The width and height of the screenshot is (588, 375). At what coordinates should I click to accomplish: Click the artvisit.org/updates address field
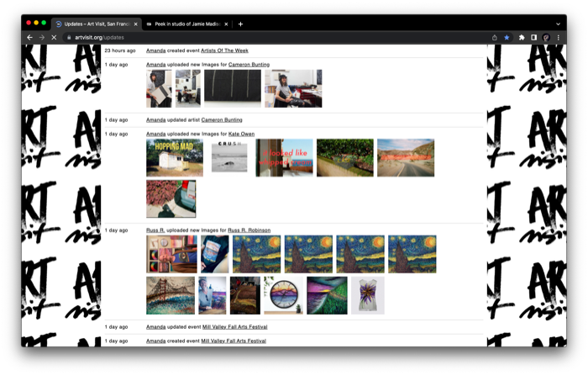point(276,38)
